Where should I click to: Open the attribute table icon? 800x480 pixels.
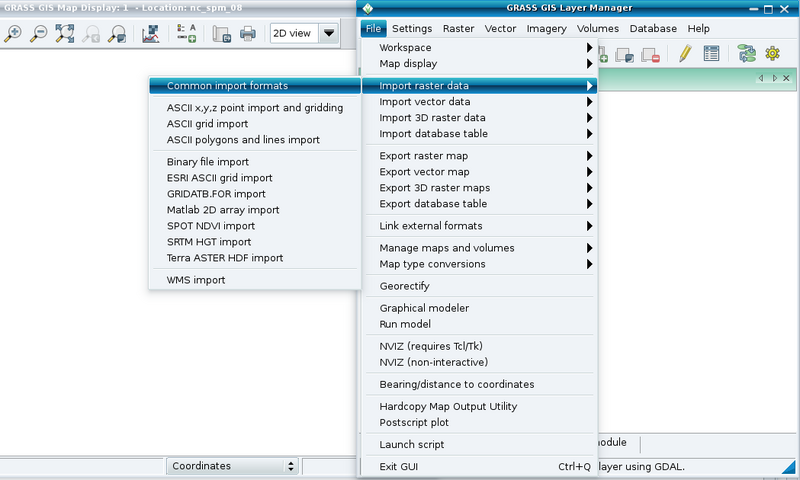(711, 54)
